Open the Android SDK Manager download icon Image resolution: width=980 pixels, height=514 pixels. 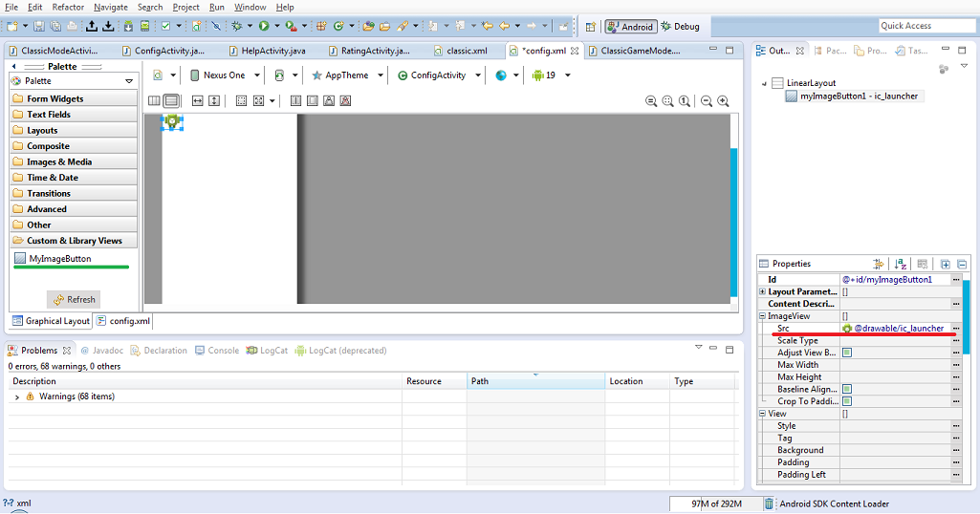click(127, 26)
